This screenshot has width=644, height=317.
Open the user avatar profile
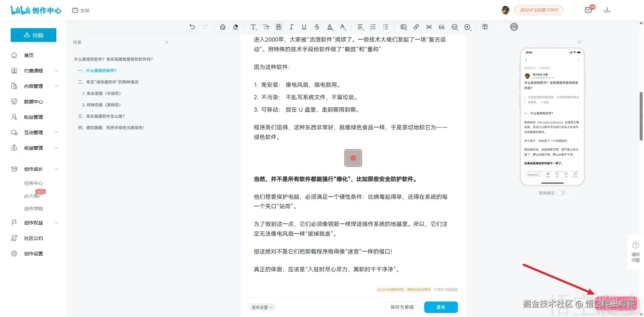[505, 10]
